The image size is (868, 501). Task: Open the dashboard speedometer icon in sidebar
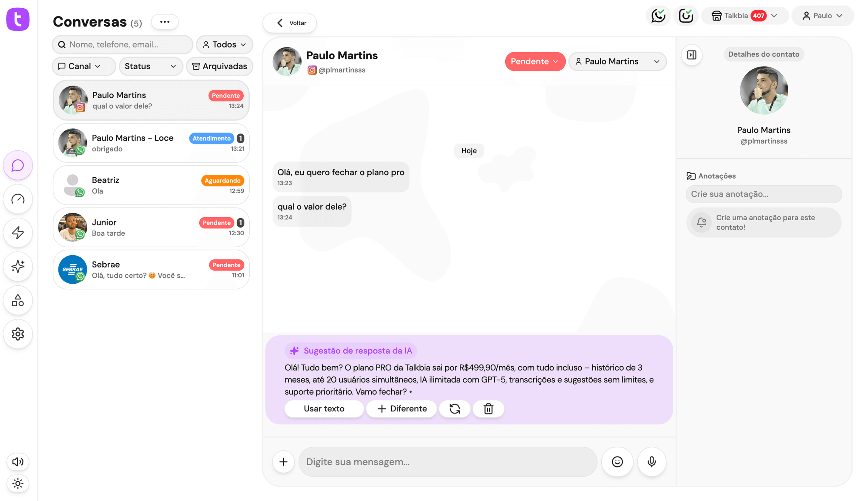(x=18, y=199)
